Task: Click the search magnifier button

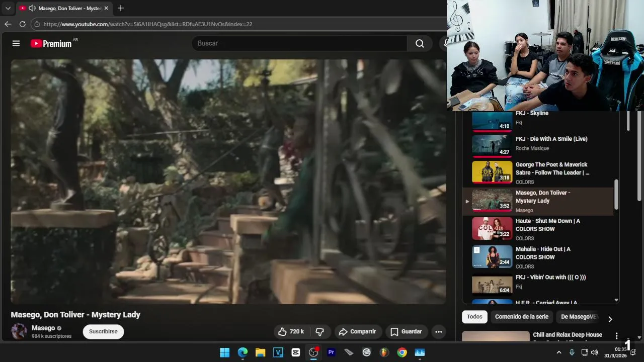Action: tap(420, 43)
